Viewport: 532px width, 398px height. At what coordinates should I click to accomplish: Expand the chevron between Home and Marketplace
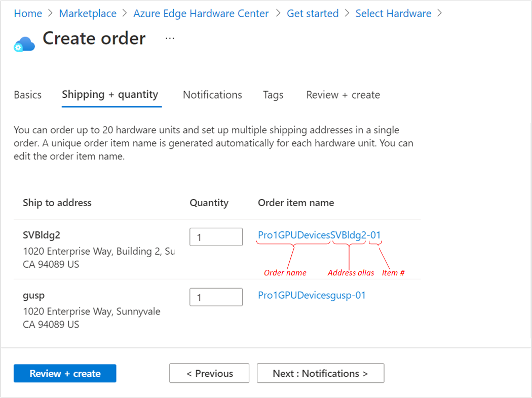(x=50, y=13)
